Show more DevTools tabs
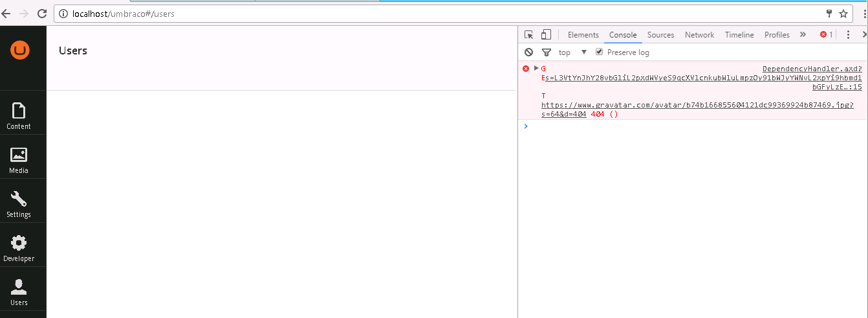Screen dimensions: 868x318 803,35
